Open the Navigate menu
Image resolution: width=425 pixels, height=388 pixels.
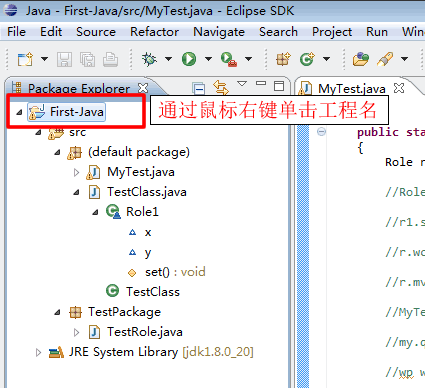[219, 32]
